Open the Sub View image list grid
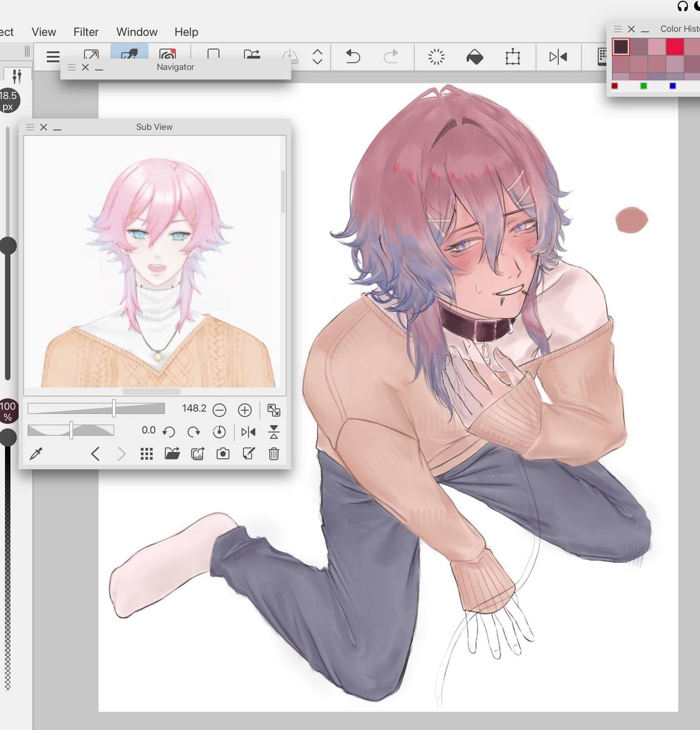 pos(147,454)
